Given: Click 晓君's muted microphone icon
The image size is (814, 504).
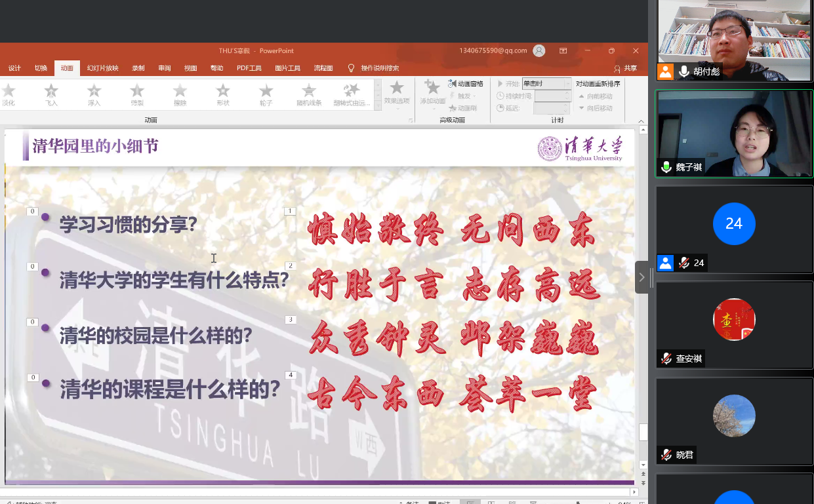Looking at the screenshot, I should pyautogui.click(x=666, y=454).
